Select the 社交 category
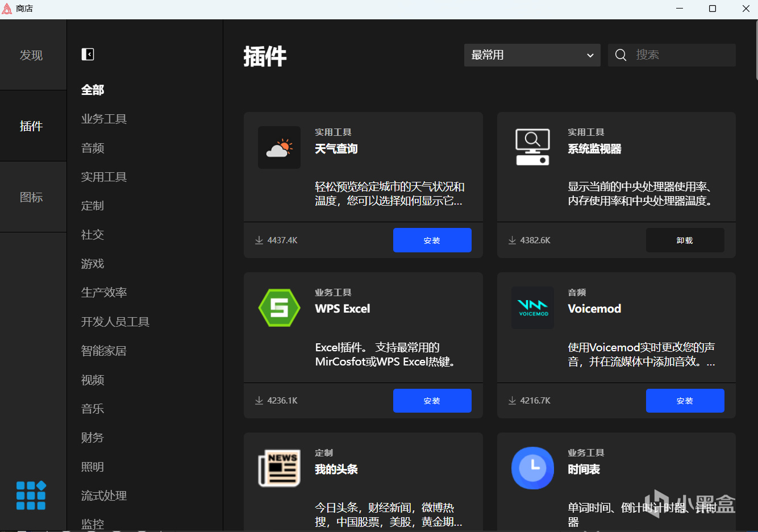The image size is (758, 532). coord(93,235)
